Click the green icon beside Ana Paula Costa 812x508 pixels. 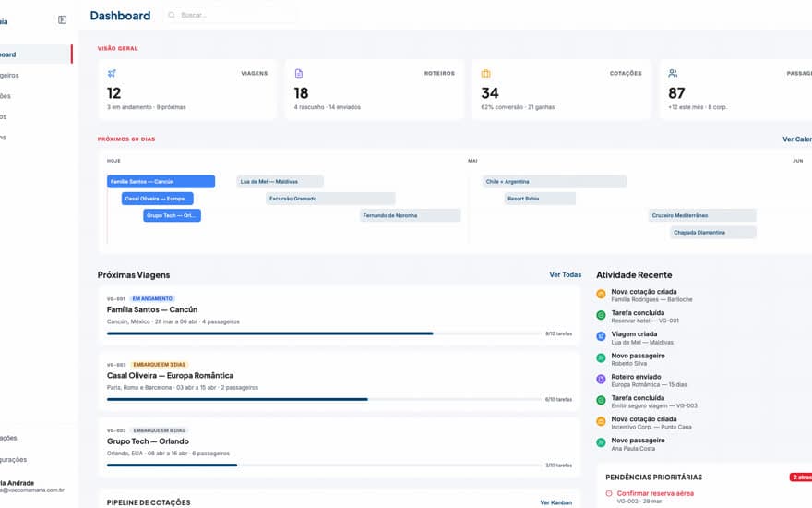coord(601,442)
